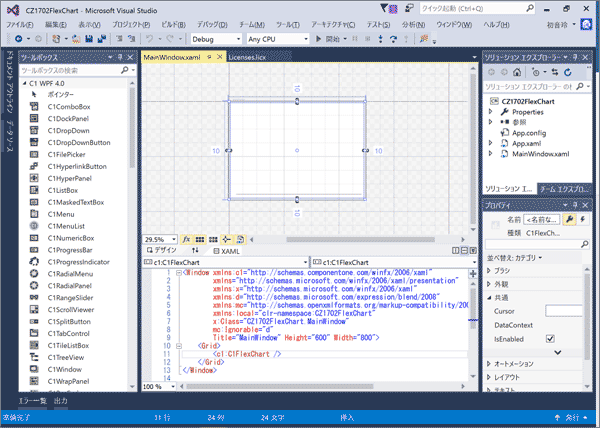Click the 発行 publish button in status bar
The image size is (600, 428).
tap(572, 418)
